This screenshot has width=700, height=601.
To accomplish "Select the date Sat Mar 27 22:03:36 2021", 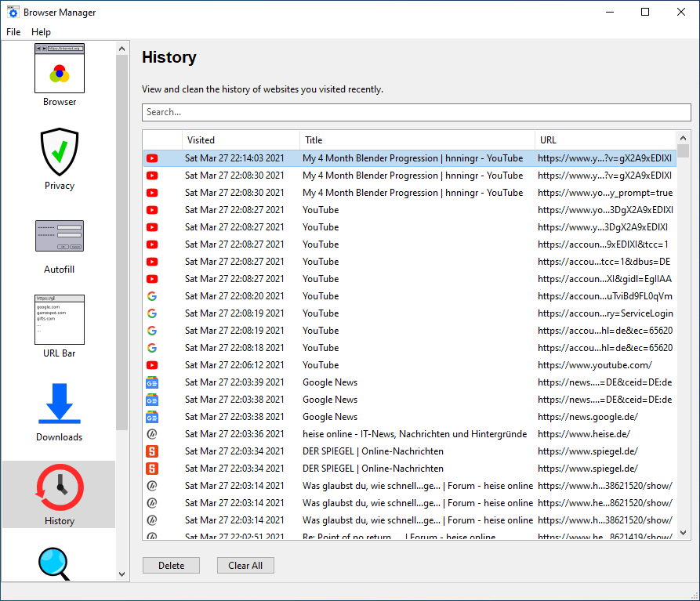I will tap(234, 434).
